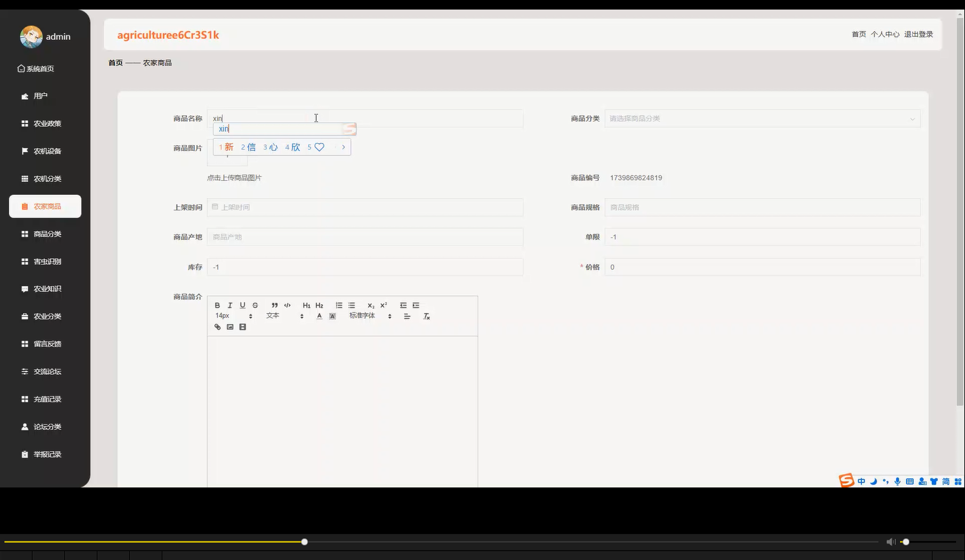Screen dimensions: 965x560
Task: Apply superscript formatting
Action: pyautogui.click(x=383, y=305)
